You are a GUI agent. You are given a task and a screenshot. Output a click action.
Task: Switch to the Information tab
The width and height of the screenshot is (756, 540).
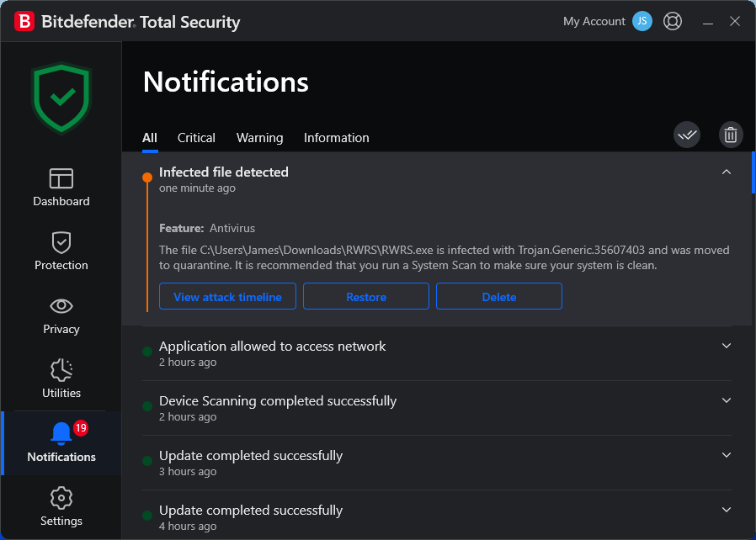[336, 138]
